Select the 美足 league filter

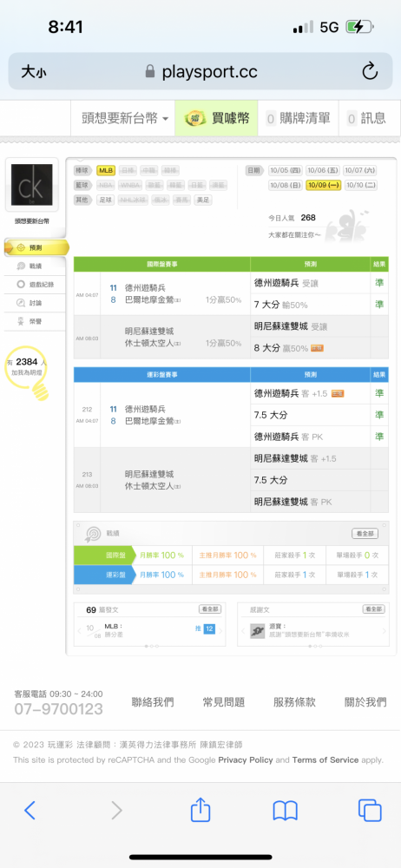point(203,200)
